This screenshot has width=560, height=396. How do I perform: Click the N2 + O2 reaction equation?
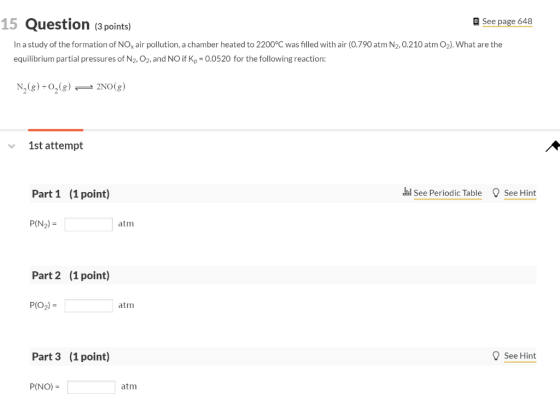tap(71, 87)
